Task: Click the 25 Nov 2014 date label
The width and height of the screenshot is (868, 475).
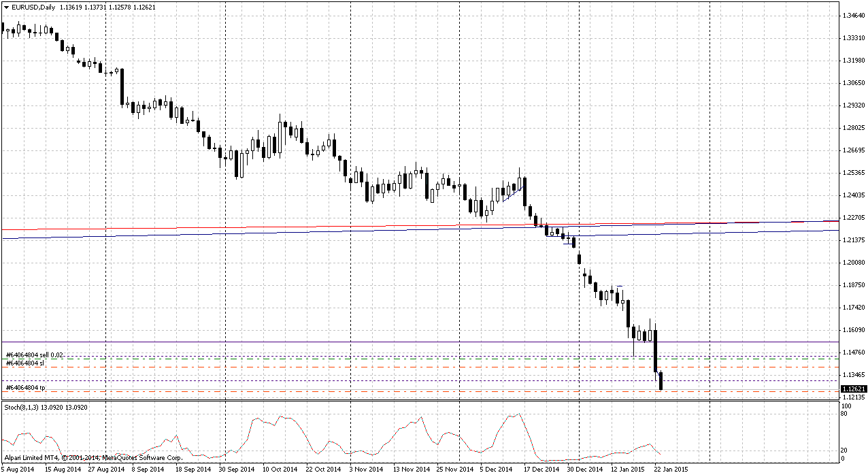Action: coord(454,470)
